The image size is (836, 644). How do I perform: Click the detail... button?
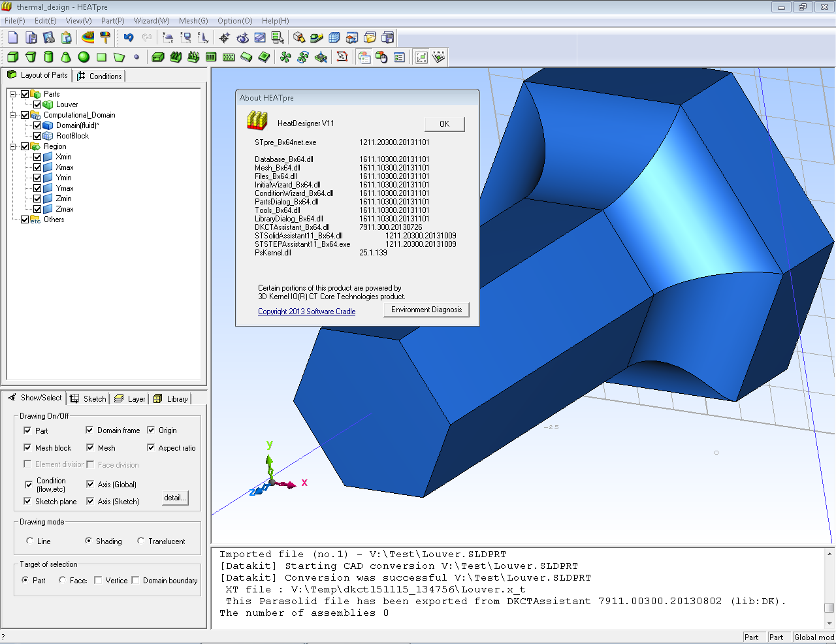175,498
